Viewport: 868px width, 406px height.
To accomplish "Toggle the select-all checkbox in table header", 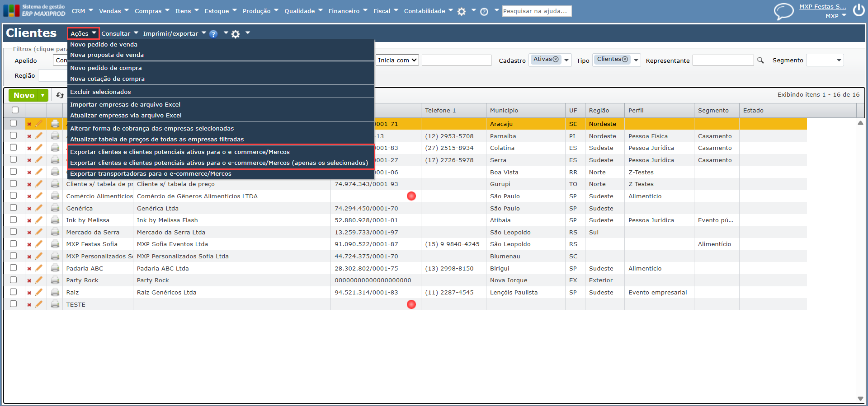I will [x=15, y=110].
